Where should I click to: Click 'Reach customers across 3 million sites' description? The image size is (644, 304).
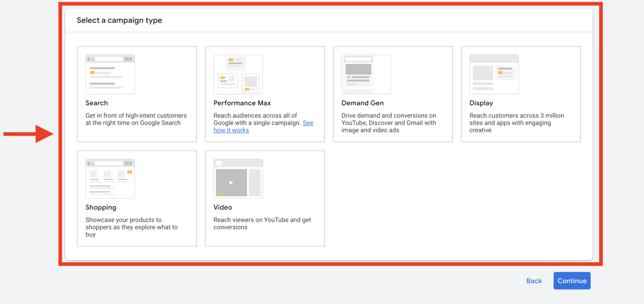517,123
